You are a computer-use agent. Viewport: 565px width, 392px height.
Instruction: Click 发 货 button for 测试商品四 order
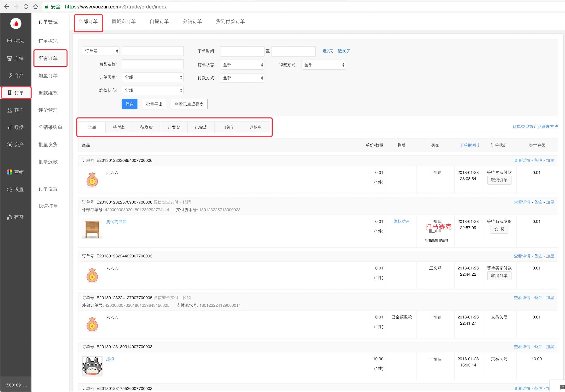[499, 229]
